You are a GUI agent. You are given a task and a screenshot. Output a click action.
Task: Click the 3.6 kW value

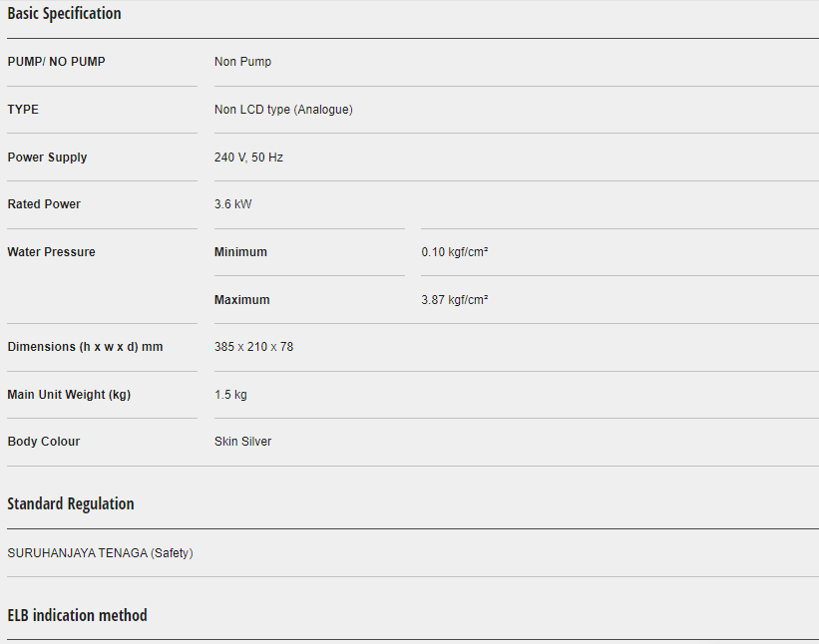coord(232,204)
